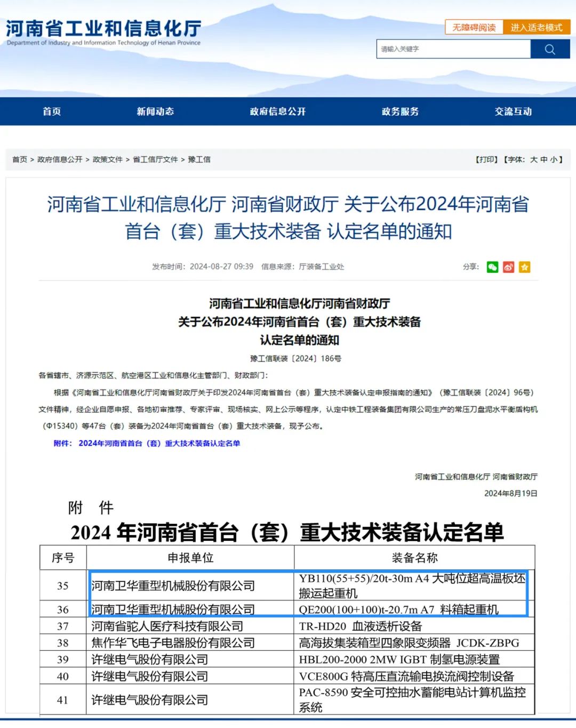Focus the keyword search input field
The height and width of the screenshot is (728, 576).
(x=453, y=49)
